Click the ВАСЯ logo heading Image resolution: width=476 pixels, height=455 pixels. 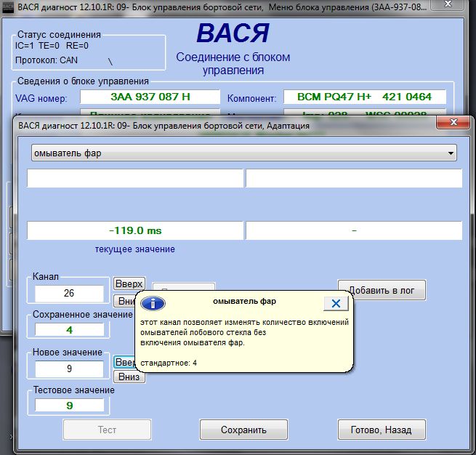(233, 33)
